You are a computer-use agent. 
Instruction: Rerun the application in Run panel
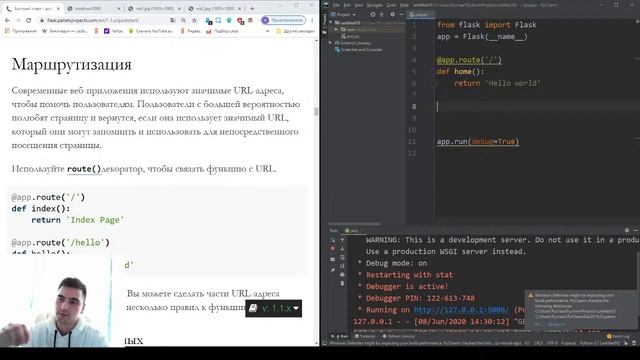click(x=333, y=240)
